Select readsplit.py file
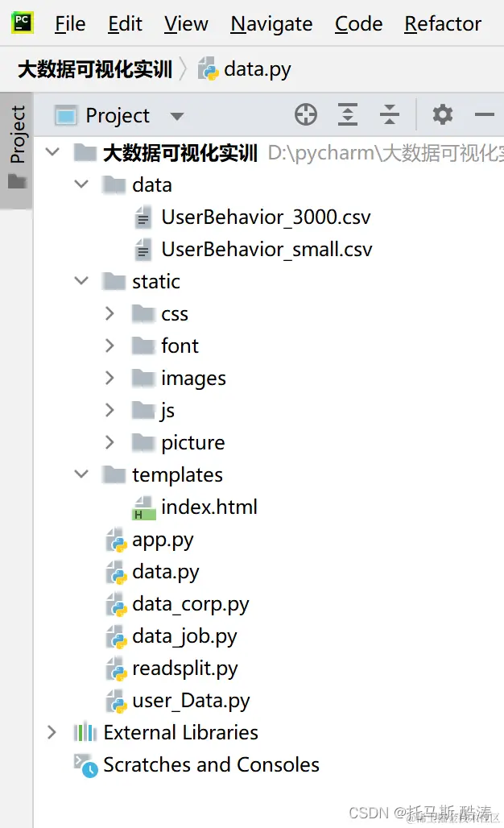 [185, 669]
